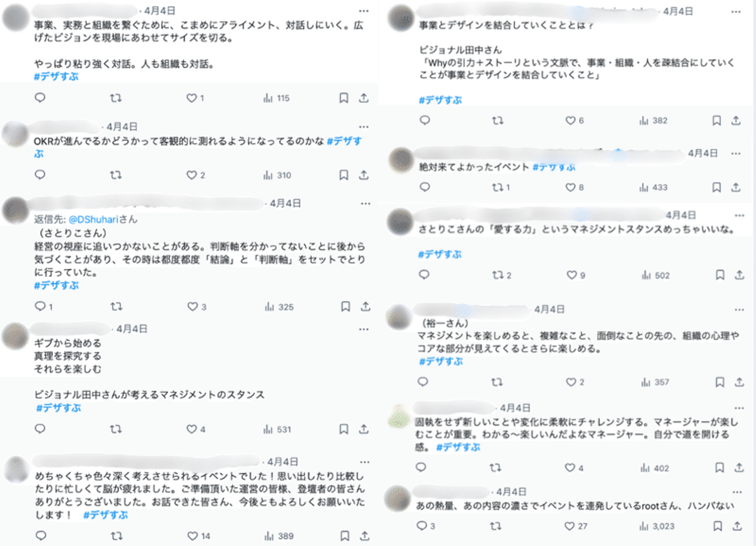This screenshot has width=756, height=546.
Task: Share the tweet with 382 views
Action: (x=736, y=121)
